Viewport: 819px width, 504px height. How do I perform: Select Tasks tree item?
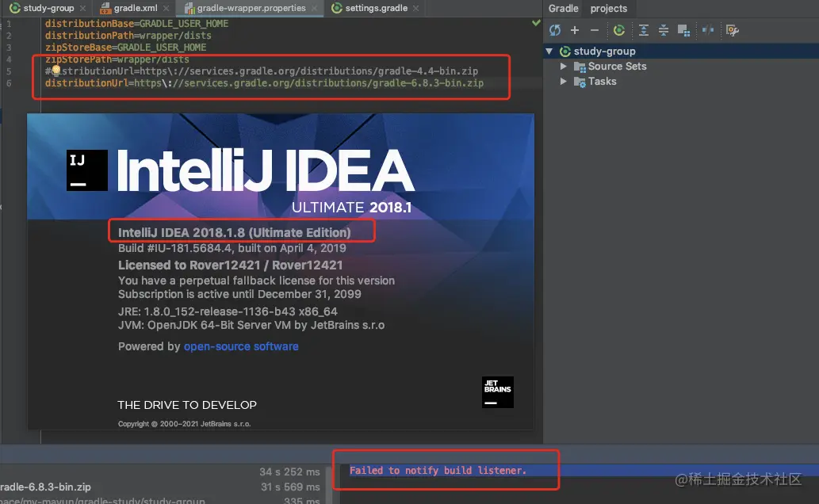click(x=602, y=82)
